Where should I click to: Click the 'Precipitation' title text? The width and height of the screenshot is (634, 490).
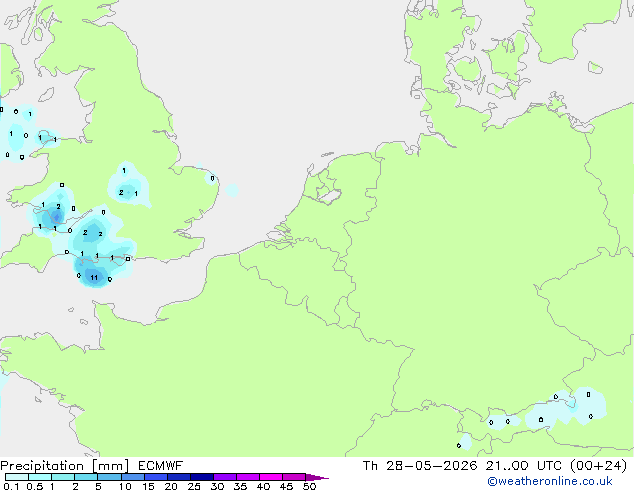pos(42,466)
